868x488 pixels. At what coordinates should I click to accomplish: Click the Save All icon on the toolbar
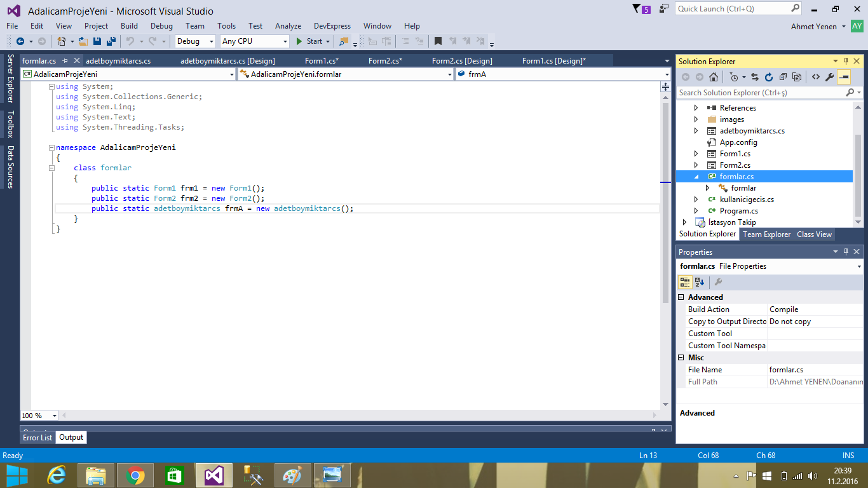109,41
